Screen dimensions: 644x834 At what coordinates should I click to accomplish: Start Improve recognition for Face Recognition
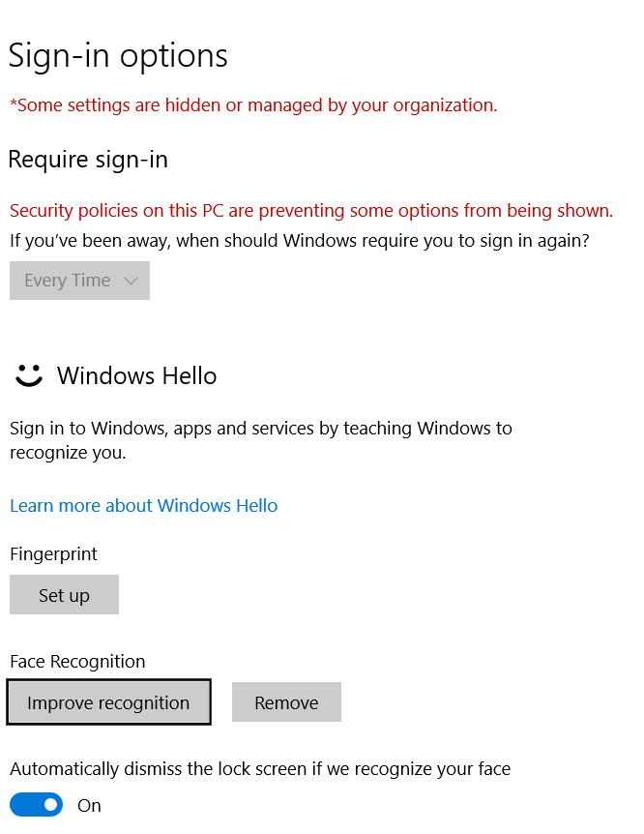click(x=108, y=701)
